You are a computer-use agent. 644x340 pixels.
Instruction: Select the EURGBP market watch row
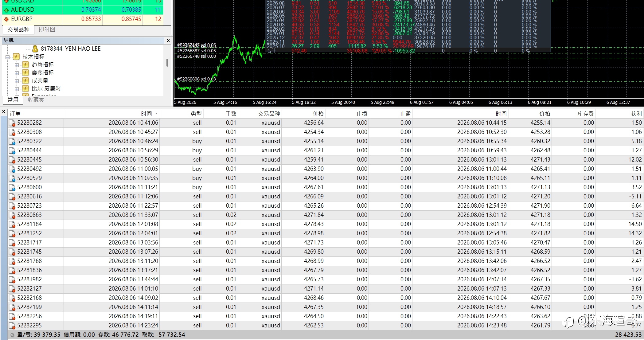pos(83,19)
